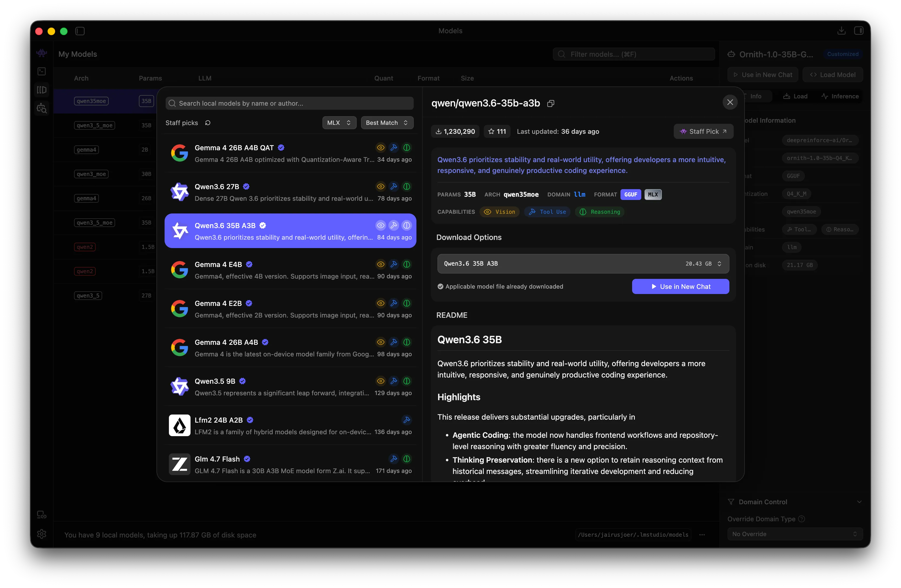901x588 pixels.
Task: Refresh the Staff picks list
Action: point(208,123)
